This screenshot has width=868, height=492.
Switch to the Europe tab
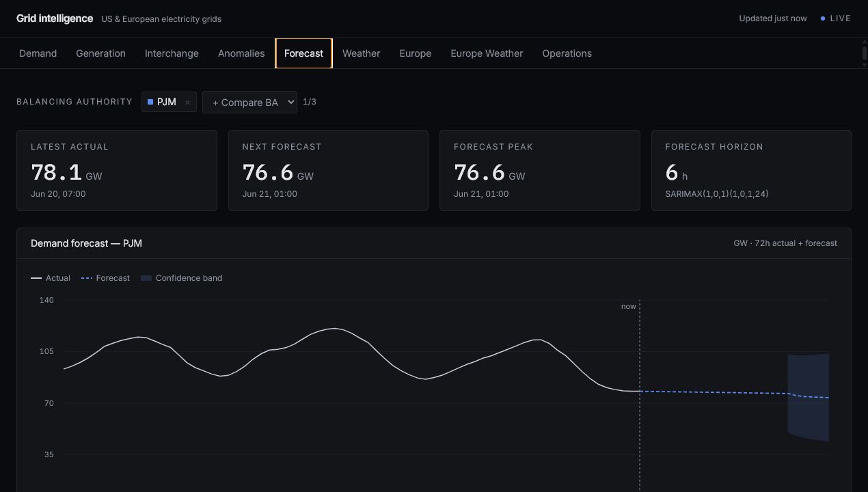point(415,53)
